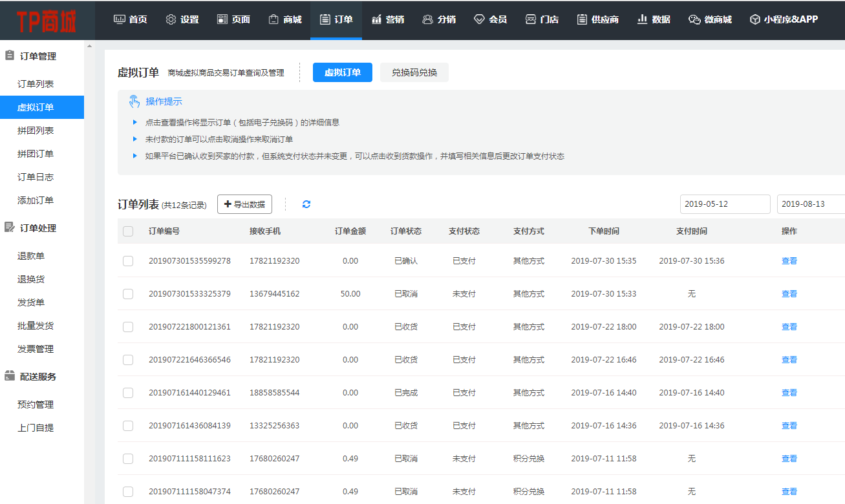
Task: Select checkbox for order 201907161440129461
Action: [x=128, y=393]
